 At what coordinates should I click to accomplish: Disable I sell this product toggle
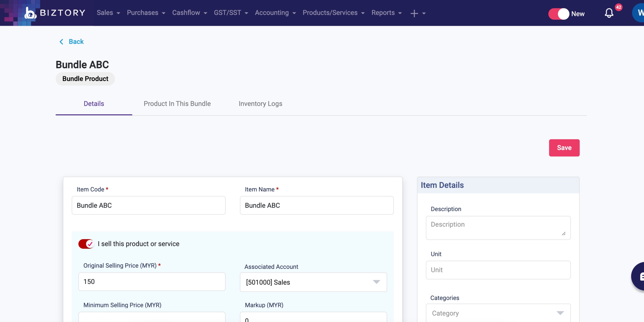click(x=86, y=244)
